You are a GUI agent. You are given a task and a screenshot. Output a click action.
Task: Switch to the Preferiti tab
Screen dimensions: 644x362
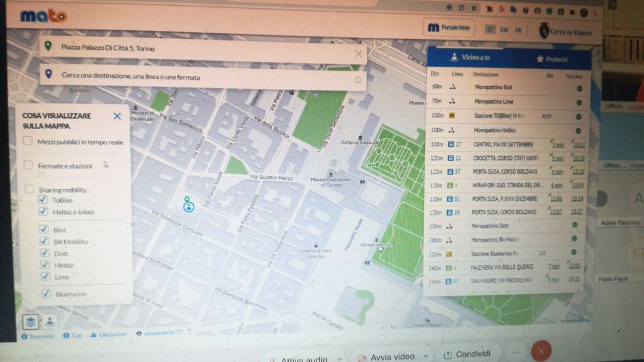[x=552, y=59]
